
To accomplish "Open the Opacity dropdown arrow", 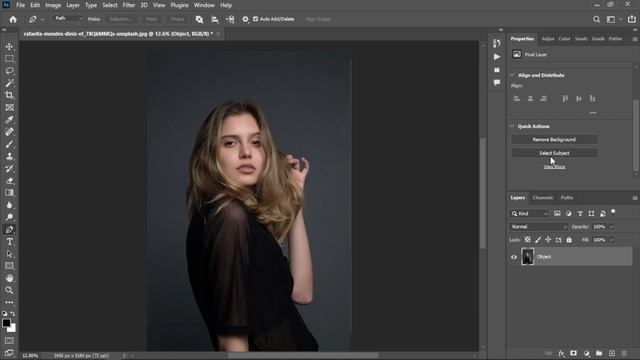I will tap(611, 227).
